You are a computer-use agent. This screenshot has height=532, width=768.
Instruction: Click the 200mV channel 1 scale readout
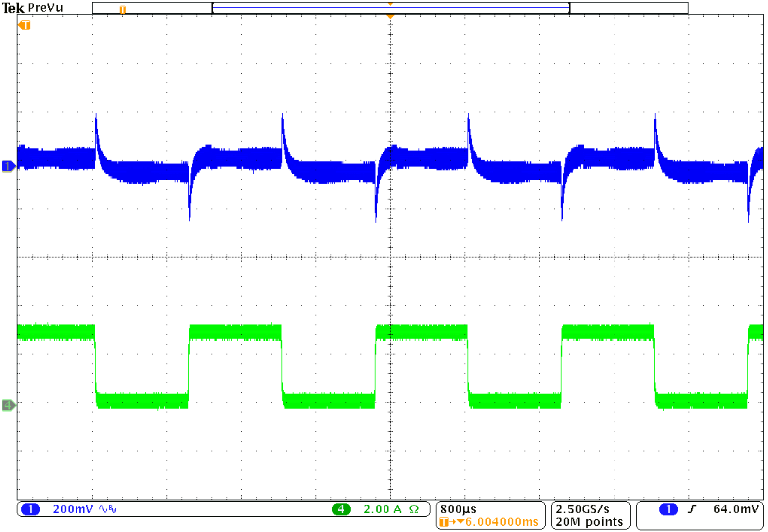coord(73,509)
